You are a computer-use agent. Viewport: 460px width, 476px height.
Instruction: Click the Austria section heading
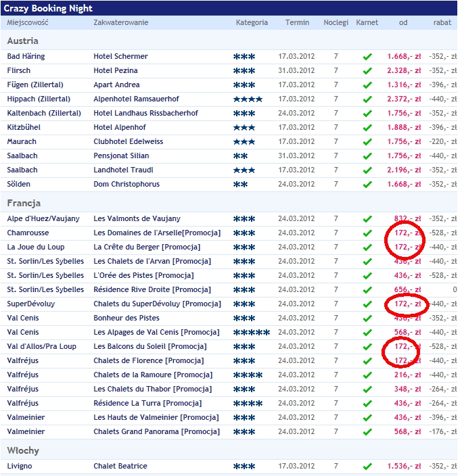23,41
